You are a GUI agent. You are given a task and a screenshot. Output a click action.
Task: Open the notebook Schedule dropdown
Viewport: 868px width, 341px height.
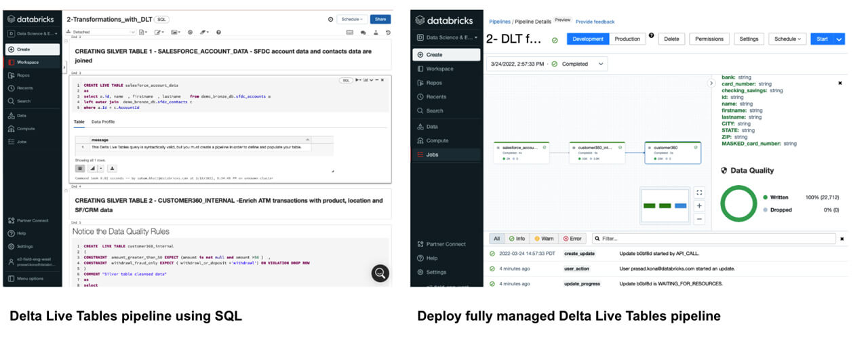[x=352, y=20]
